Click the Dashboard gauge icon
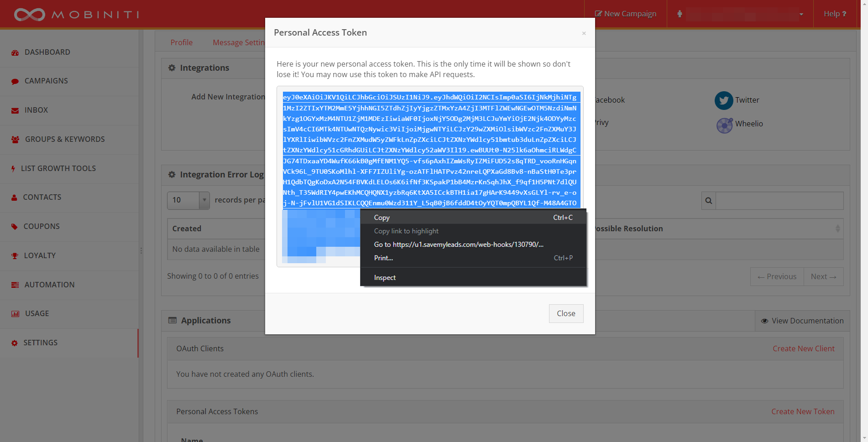The height and width of the screenshot is (442, 868). coord(15,52)
